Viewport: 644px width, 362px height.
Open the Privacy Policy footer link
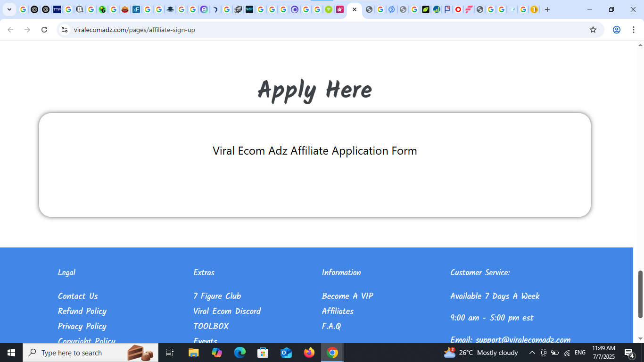[82, 326]
